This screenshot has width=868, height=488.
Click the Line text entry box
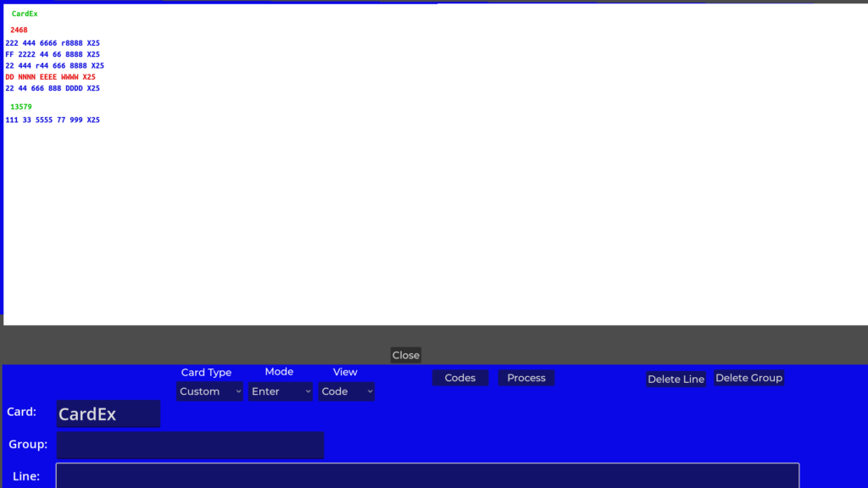click(427, 475)
